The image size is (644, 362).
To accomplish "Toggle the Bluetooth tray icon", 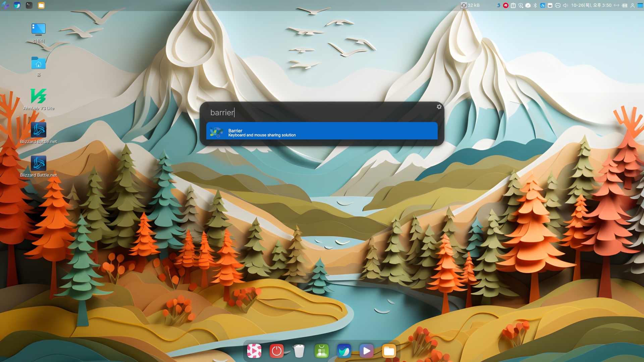I will 535,5.
